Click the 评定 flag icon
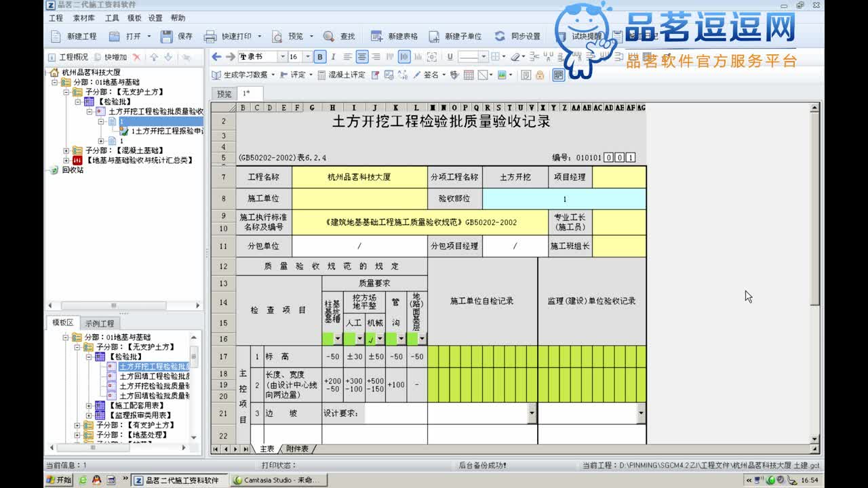The height and width of the screenshot is (488, 868). 284,75
